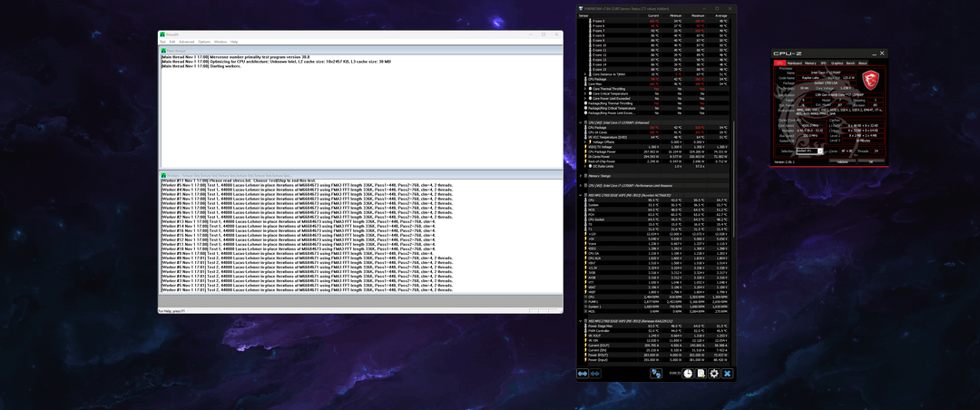This screenshot has height=410, width=980.
Task: Click HWiNFO save log file icon
Action: [x=701, y=374]
